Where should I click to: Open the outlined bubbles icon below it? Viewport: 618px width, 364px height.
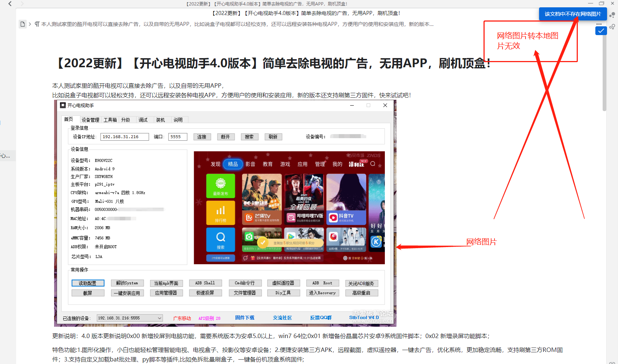612,27
